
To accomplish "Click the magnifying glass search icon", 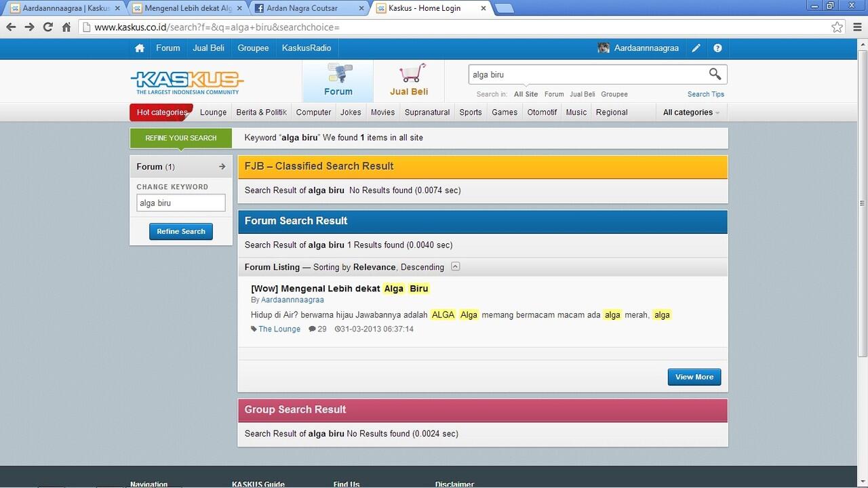I will tap(715, 74).
